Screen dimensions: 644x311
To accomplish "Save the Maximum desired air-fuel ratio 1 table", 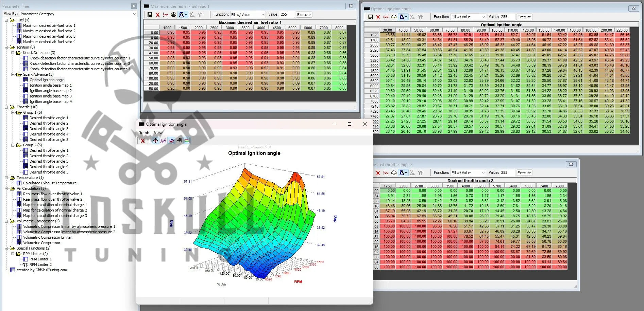I will pos(150,15).
